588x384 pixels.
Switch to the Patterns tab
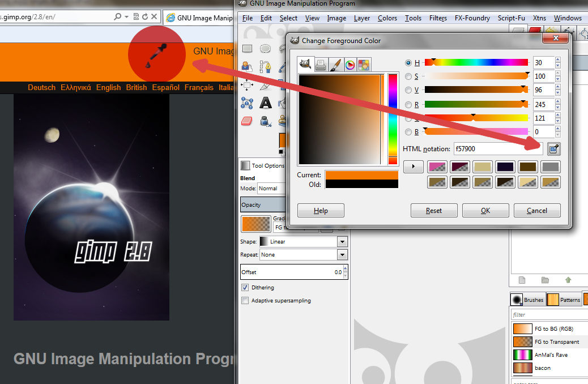click(564, 300)
